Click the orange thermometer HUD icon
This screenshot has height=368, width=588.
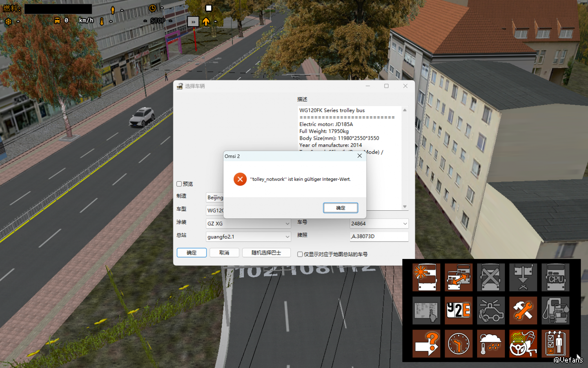[x=102, y=21]
